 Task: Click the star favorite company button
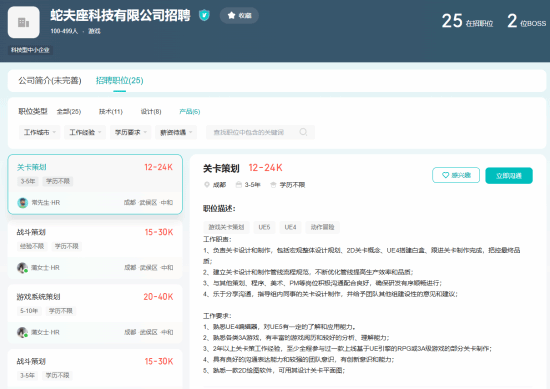pos(239,15)
